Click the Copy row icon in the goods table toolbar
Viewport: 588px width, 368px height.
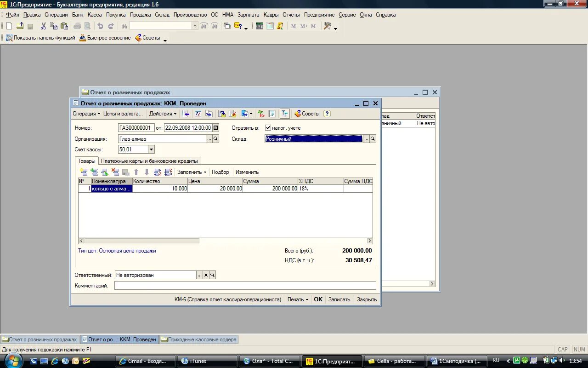point(94,172)
